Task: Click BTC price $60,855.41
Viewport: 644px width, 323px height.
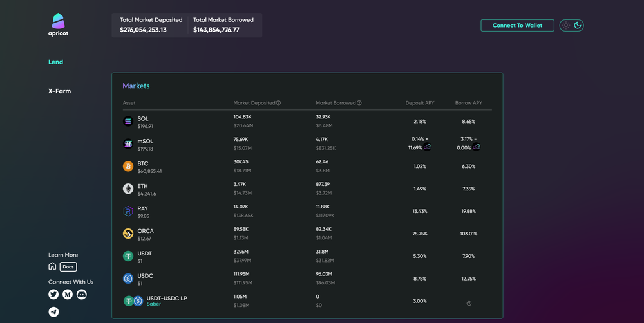Action: pos(149,171)
